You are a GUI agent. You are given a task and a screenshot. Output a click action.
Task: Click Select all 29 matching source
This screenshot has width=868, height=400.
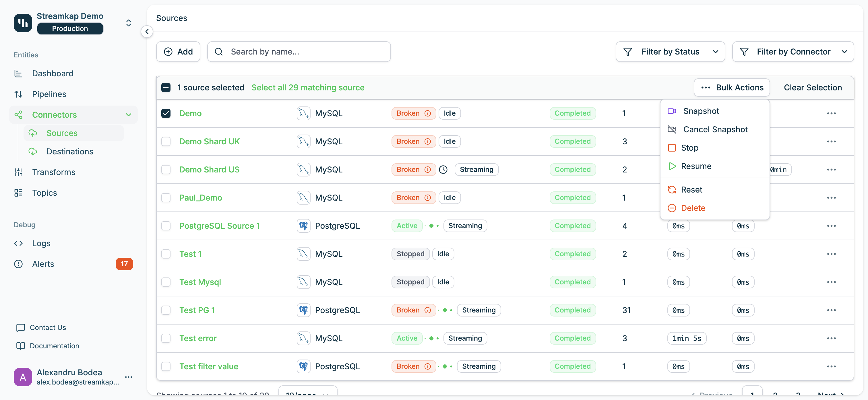pyautogui.click(x=308, y=88)
